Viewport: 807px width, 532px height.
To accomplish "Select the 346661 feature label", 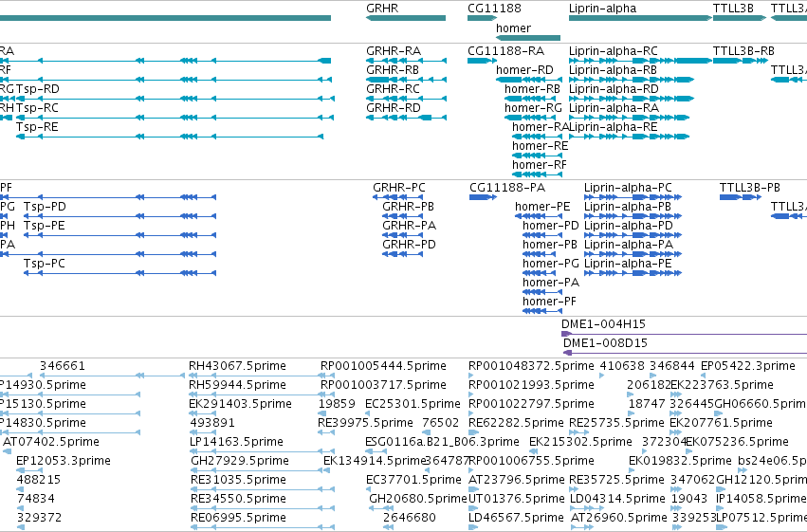I will click(63, 366).
